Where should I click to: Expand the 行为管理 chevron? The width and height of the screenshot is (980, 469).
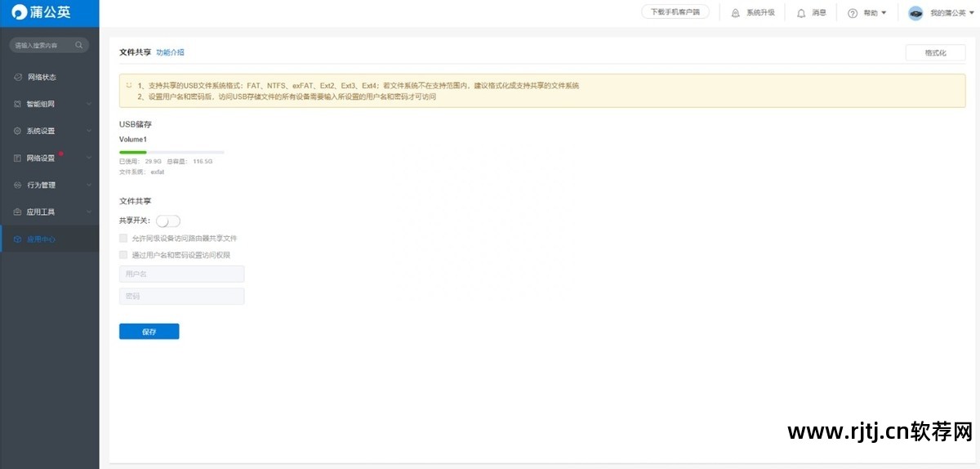[88, 185]
